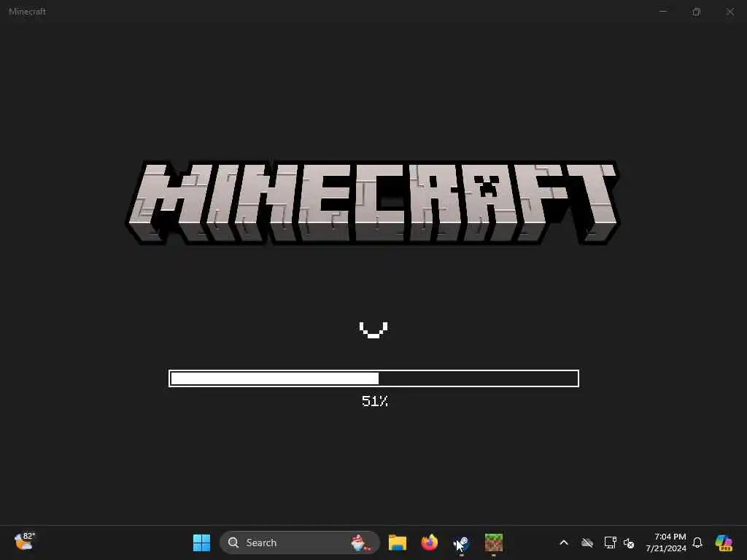Click the loading spinner animation
Image resolution: width=747 pixels, height=560 pixels.
tap(373, 330)
